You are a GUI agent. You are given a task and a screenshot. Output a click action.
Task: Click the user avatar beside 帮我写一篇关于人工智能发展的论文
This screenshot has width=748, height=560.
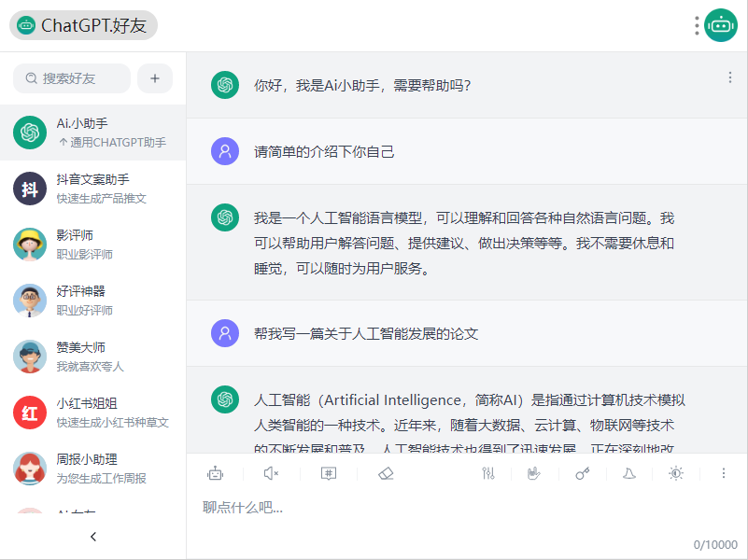pos(225,333)
